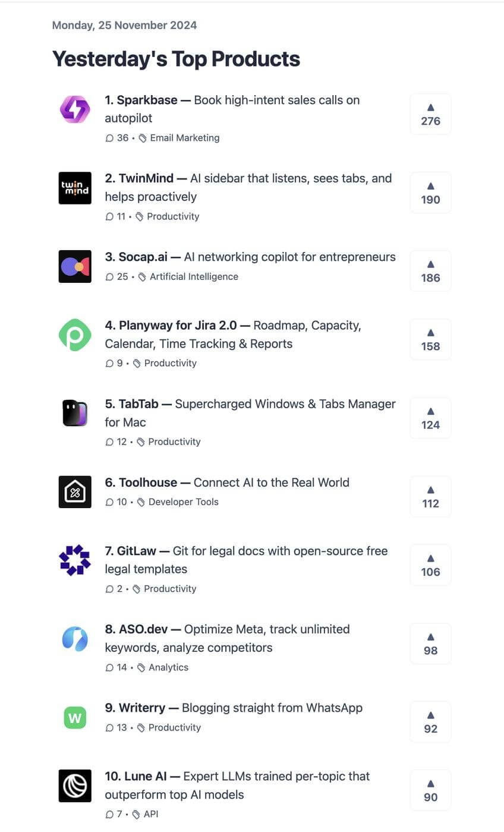Click the Writerry green logo
This screenshot has width=504, height=832.
pos(74,717)
